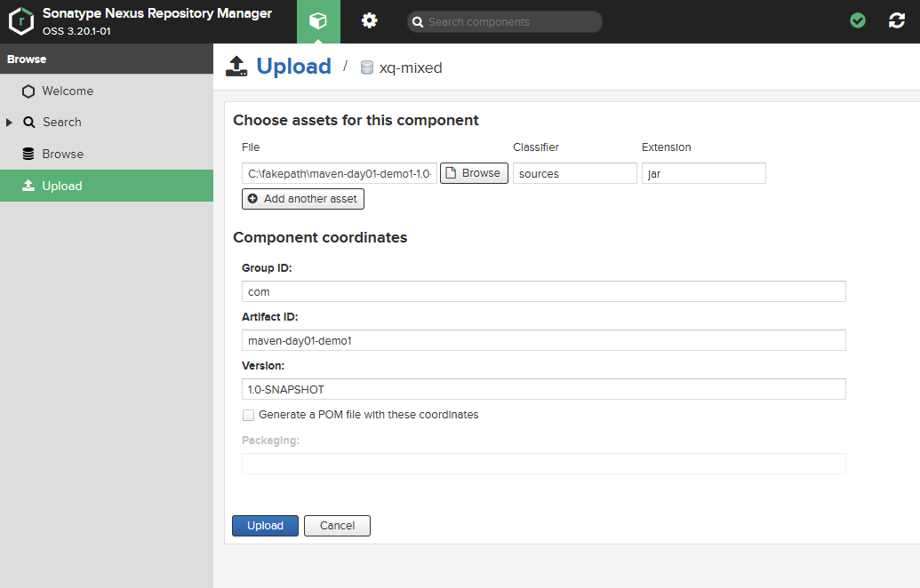Select Upload in the sidebar menu

click(x=107, y=186)
